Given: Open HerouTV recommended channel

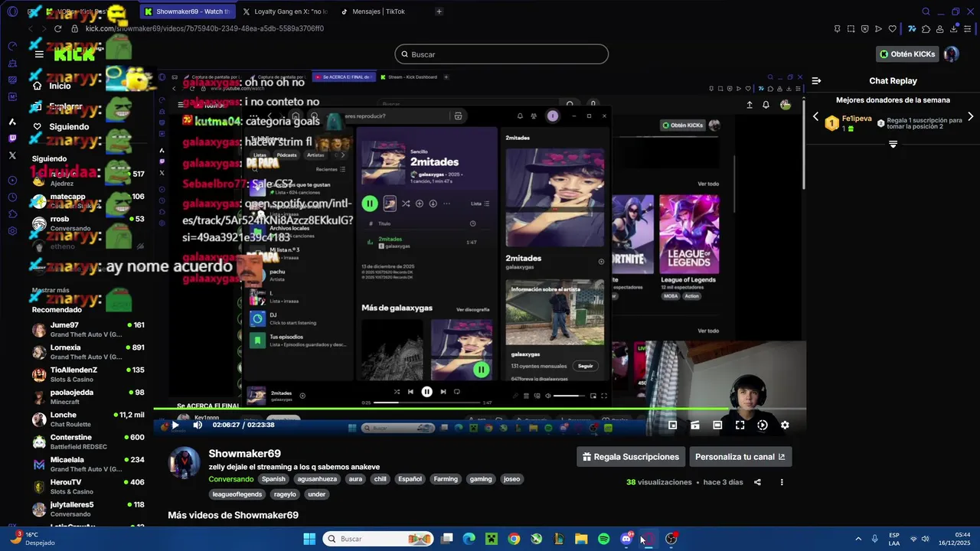Looking at the screenshot, I should 88,487.
